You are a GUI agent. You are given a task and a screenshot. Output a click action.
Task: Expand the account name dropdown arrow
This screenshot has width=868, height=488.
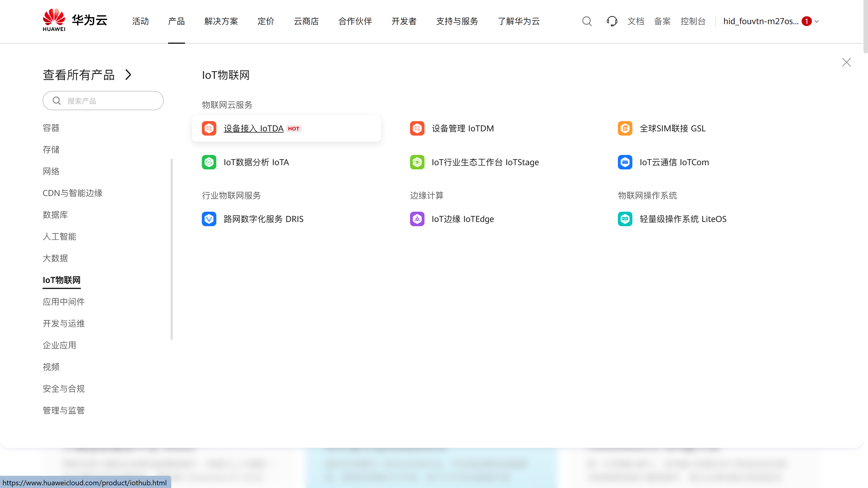pos(817,21)
